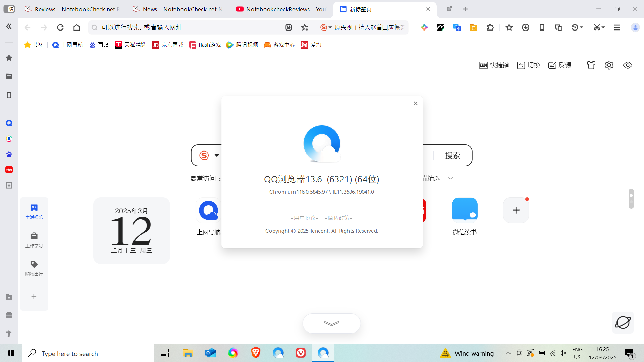Image resolution: width=644 pixels, height=362 pixels.
Task: Switch to NotebookcheckReviews YouTube tab
Action: 281,9
